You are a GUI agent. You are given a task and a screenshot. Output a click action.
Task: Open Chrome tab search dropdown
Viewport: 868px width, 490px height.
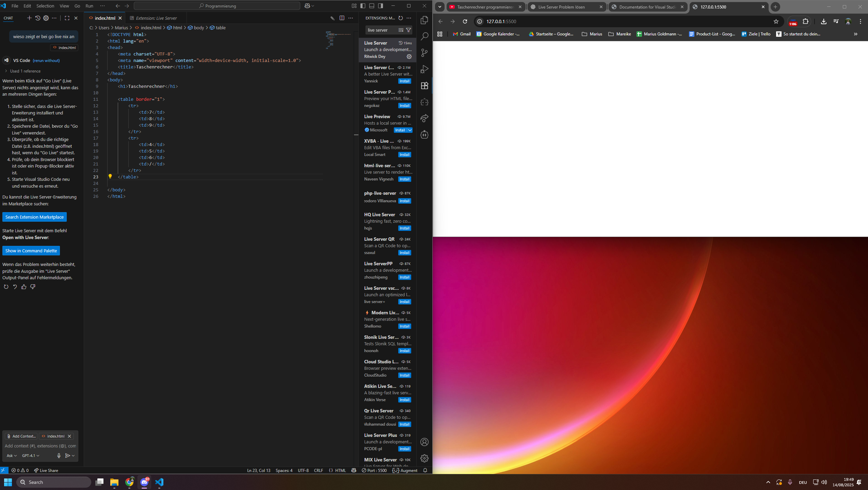[x=440, y=7]
